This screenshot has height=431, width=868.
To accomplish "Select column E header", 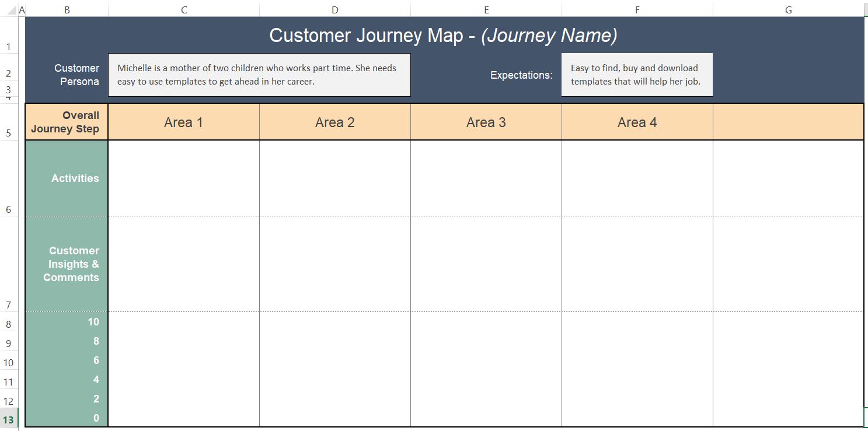I will pos(486,10).
